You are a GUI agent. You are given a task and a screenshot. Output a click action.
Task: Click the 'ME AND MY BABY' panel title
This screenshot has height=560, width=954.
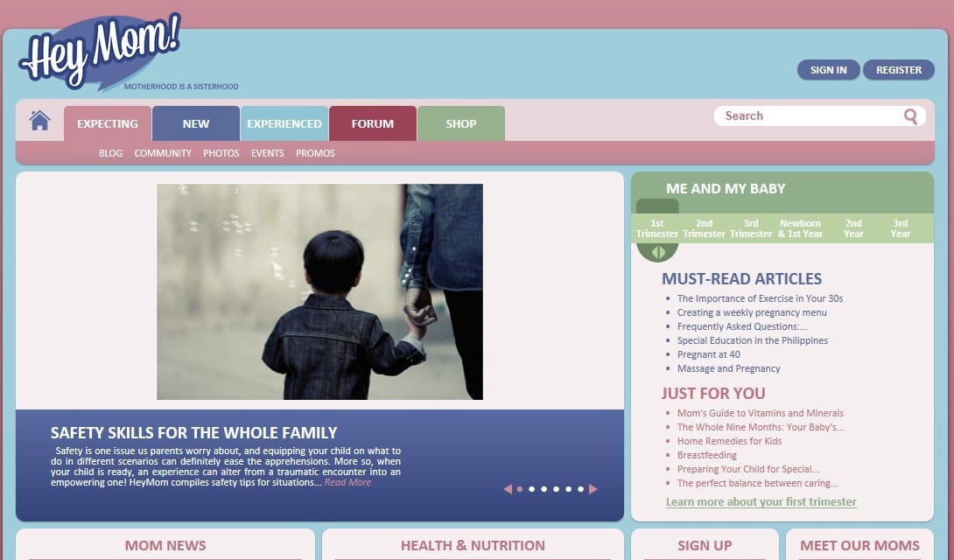click(x=726, y=188)
